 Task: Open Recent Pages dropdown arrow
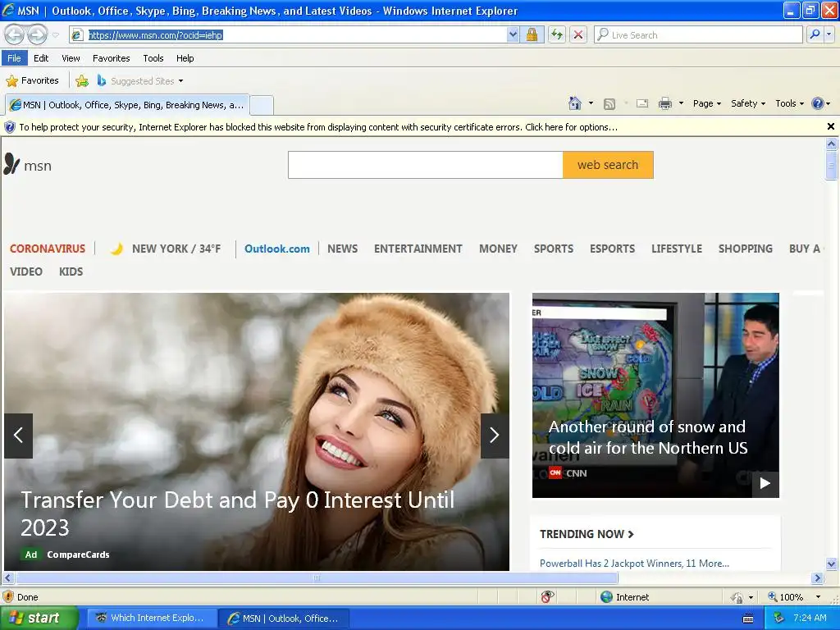coord(55,35)
